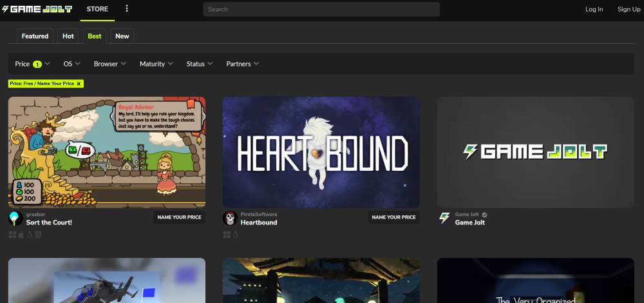Expand the Price filter dropdown
This screenshot has height=303, width=644.
pos(32,64)
